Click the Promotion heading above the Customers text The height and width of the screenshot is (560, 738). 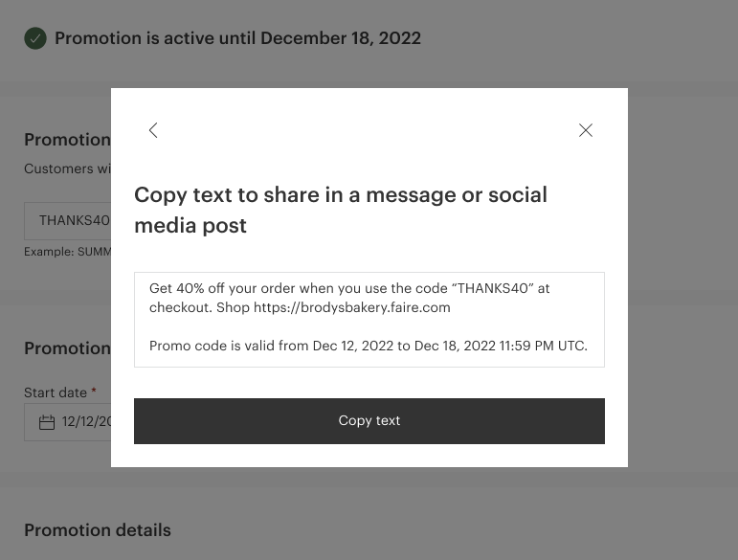(x=67, y=140)
